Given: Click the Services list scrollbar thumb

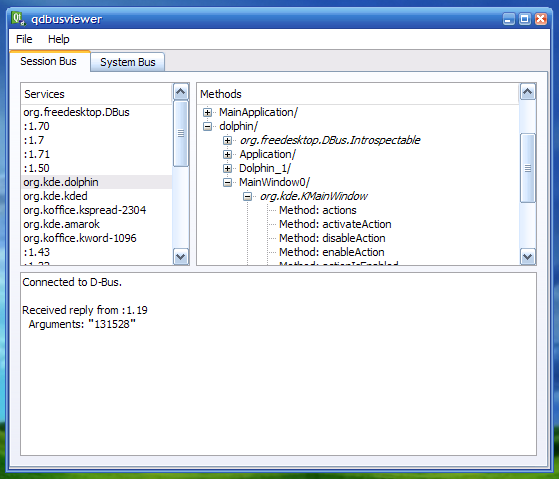Looking at the screenshot, I should [x=181, y=134].
